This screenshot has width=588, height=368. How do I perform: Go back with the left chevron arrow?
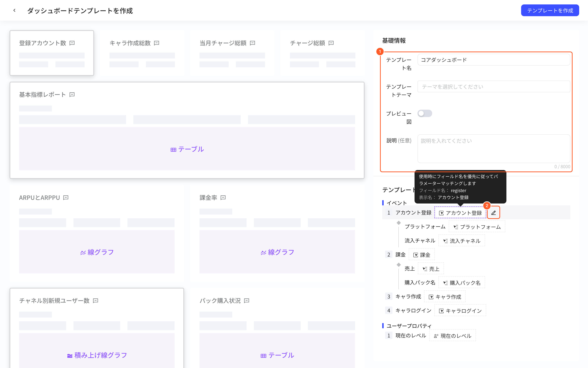[14, 10]
